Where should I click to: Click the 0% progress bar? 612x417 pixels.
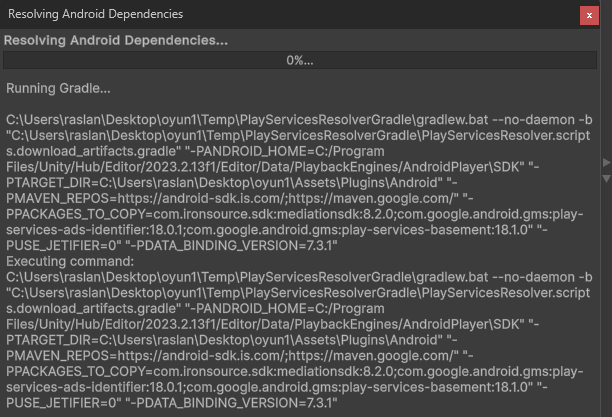tap(300, 60)
